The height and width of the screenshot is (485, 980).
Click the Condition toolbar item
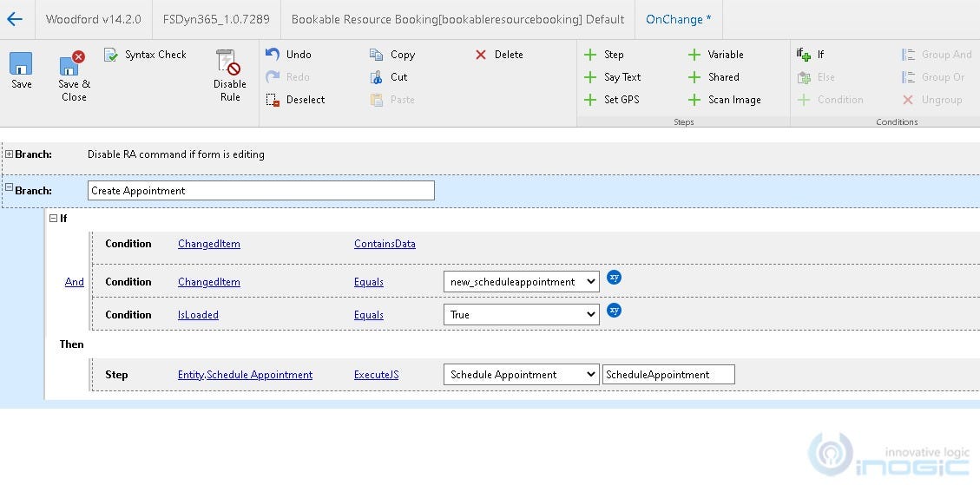[x=830, y=100]
